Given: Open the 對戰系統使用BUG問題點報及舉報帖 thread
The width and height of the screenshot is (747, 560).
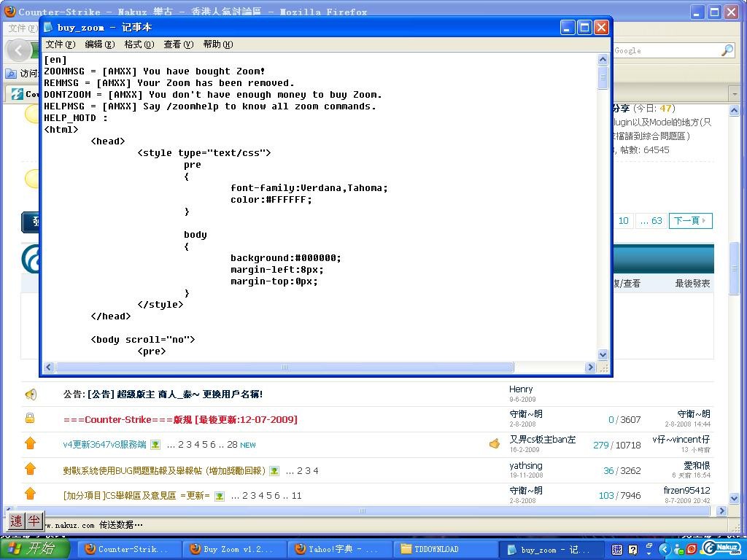Looking at the screenshot, I should tap(164, 471).
